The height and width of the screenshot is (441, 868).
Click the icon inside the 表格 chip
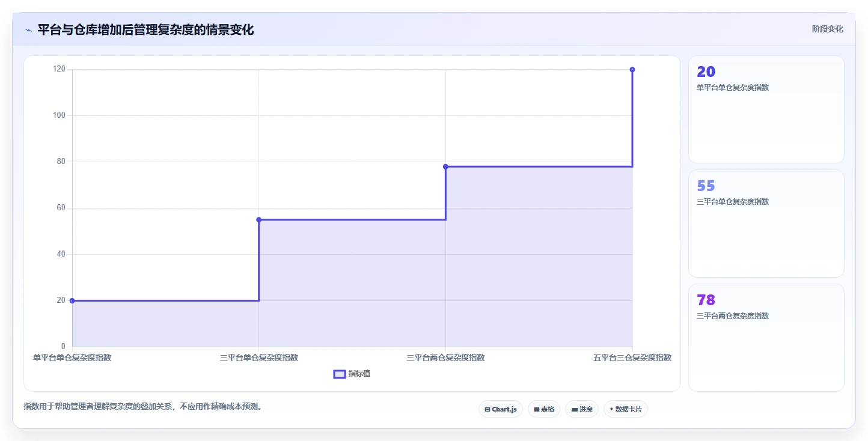pos(536,410)
